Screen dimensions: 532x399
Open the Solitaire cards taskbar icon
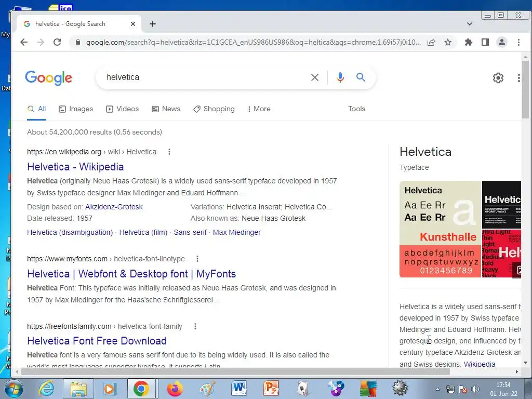[x=303, y=389]
